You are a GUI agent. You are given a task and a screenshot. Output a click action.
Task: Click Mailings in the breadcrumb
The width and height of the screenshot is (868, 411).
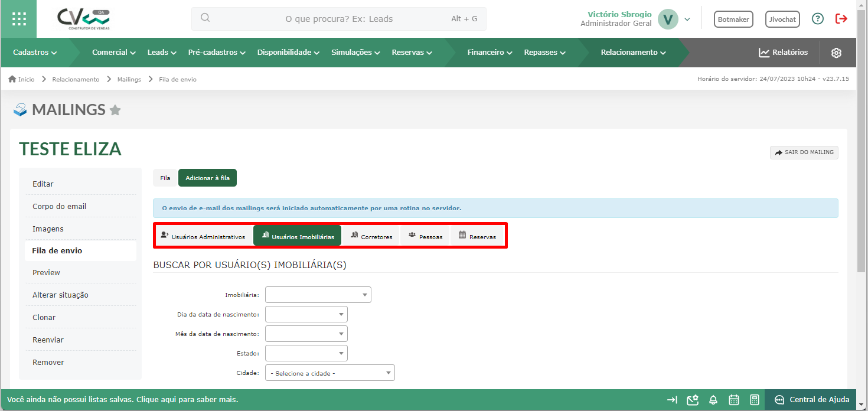click(129, 79)
